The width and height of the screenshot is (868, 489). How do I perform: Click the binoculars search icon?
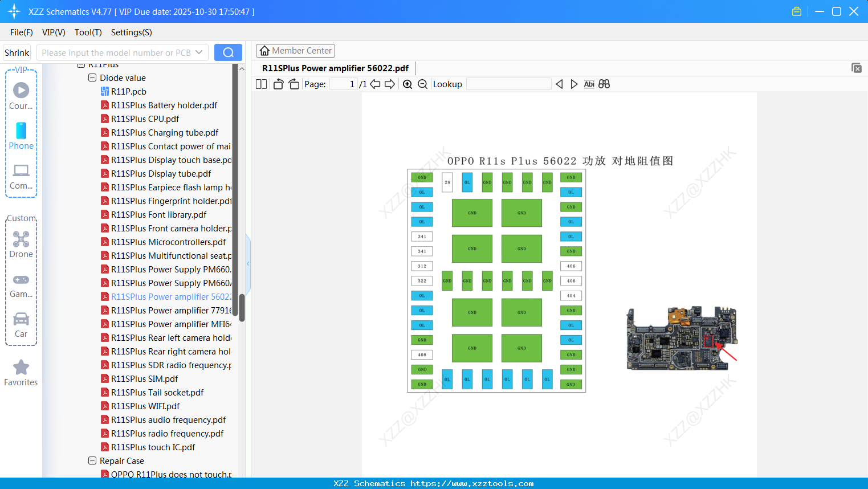click(x=604, y=84)
